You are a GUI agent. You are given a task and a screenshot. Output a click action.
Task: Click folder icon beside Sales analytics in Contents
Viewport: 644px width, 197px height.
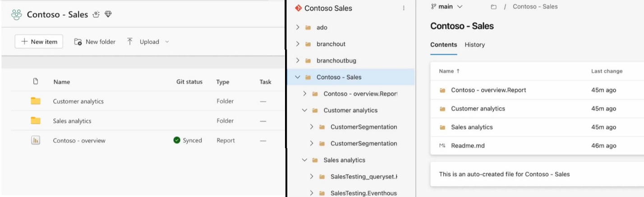442,127
